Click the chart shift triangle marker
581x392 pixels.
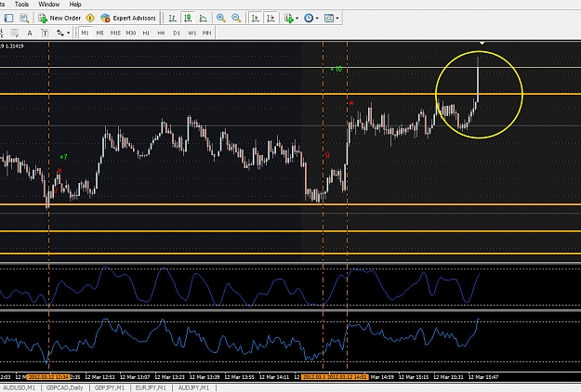(x=482, y=44)
